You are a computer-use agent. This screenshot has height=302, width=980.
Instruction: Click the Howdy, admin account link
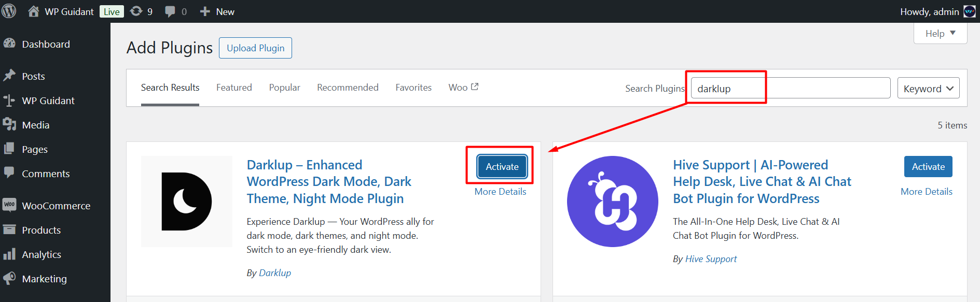pyautogui.click(x=929, y=11)
